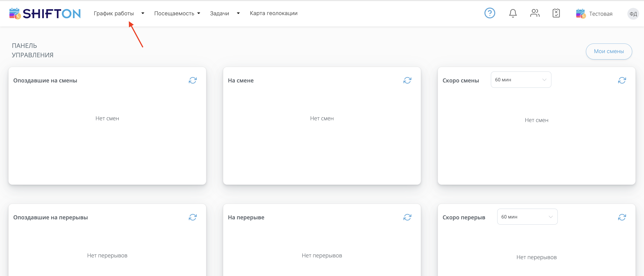Open the Скоро смены 60 мин dropdown
The height and width of the screenshot is (276, 644).
coord(521,80)
